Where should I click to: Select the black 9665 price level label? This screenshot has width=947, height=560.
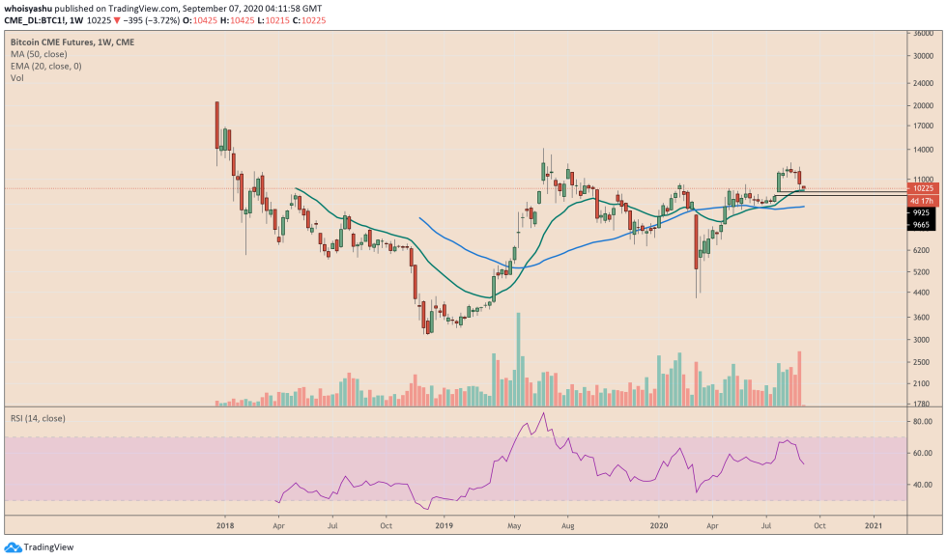click(921, 224)
